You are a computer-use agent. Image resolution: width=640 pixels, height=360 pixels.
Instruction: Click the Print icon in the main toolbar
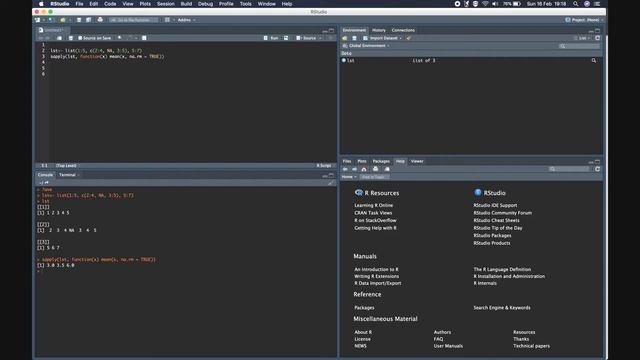(100, 20)
